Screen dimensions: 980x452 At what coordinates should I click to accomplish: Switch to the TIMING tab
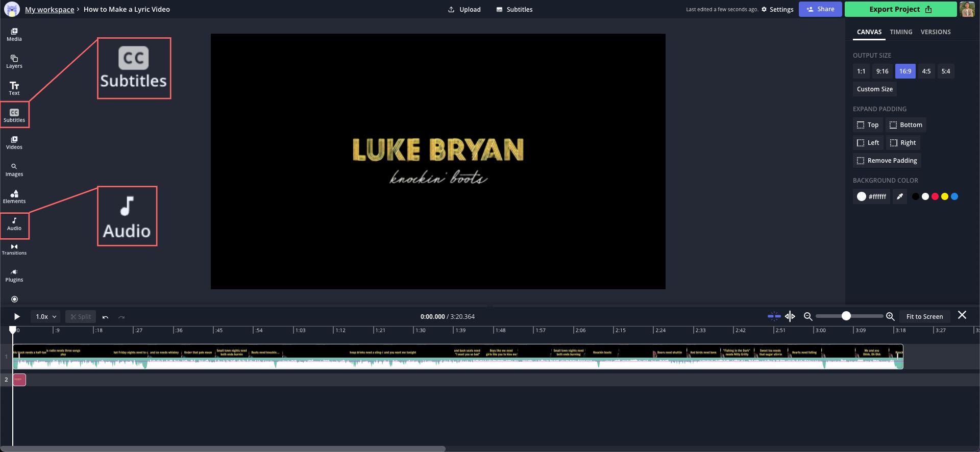coord(901,32)
